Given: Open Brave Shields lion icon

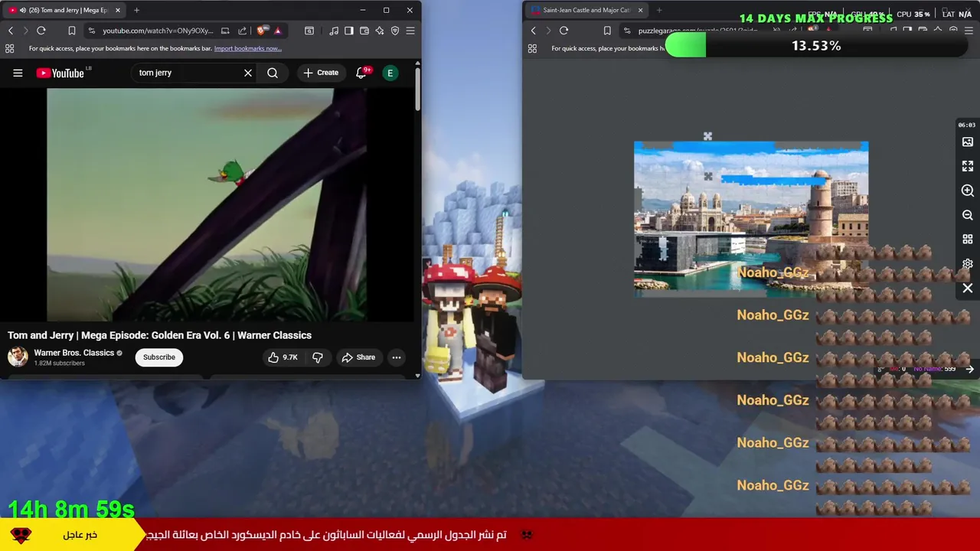Looking at the screenshot, I should coord(262,31).
